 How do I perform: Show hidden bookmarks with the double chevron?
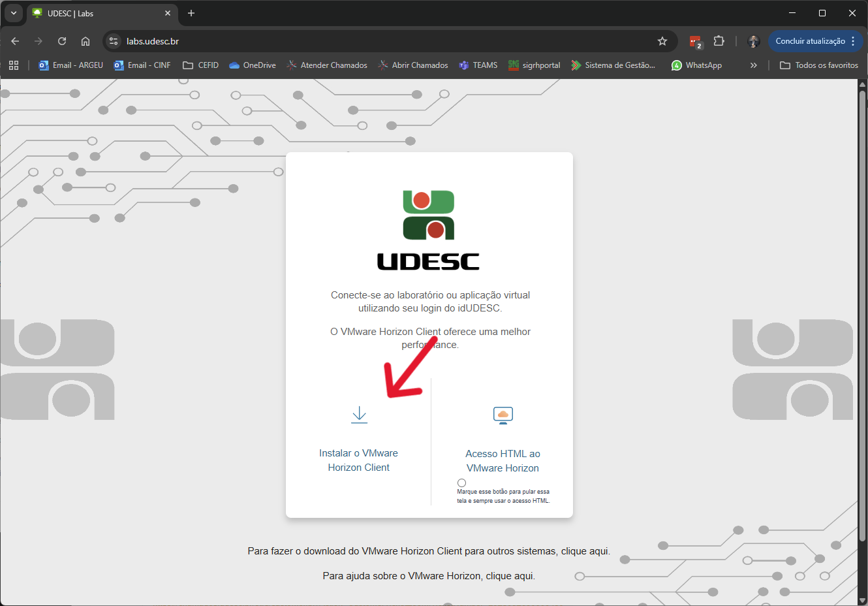(754, 65)
